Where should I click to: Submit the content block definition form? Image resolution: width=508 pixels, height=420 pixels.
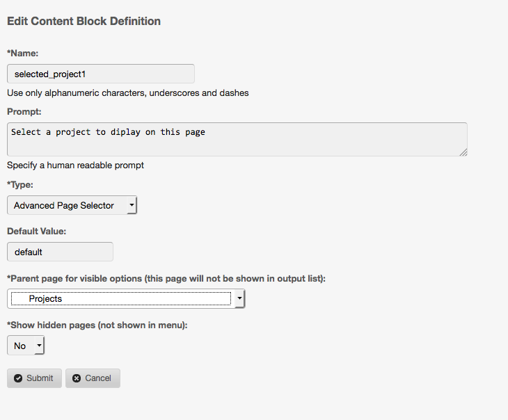click(34, 378)
